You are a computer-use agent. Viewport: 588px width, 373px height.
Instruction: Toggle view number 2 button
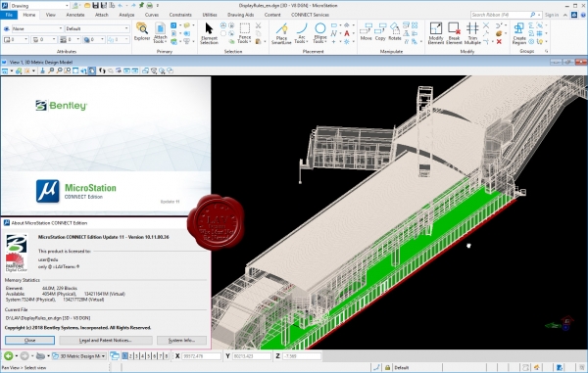130,355
